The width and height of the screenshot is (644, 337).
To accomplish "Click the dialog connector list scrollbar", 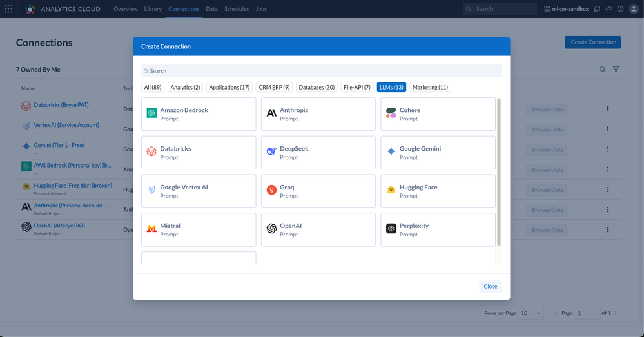I will (499, 171).
